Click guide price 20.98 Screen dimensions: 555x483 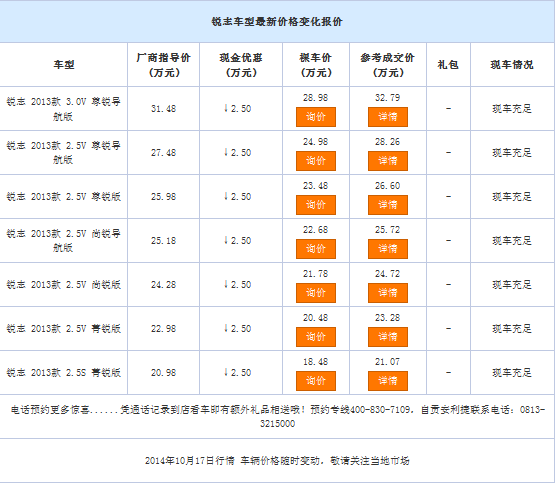coord(164,372)
